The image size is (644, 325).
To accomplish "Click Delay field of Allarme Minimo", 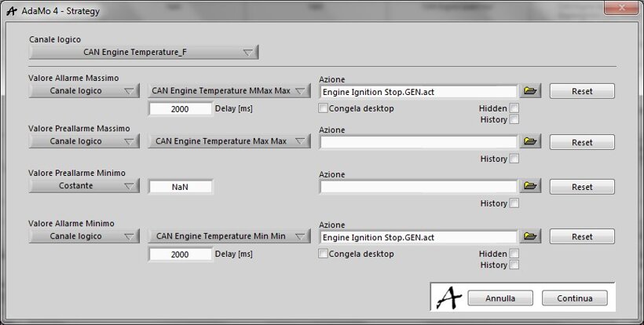I will coord(180,254).
